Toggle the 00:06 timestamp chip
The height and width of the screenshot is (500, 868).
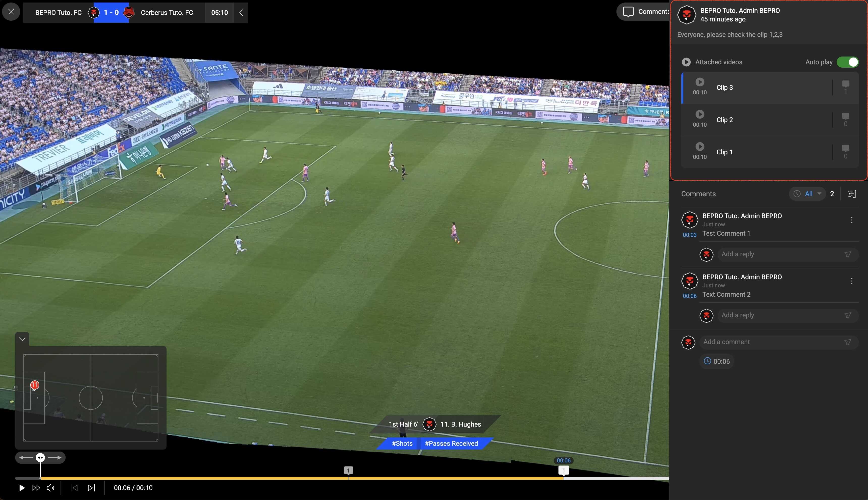pyautogui.click(x=717, y=361)
